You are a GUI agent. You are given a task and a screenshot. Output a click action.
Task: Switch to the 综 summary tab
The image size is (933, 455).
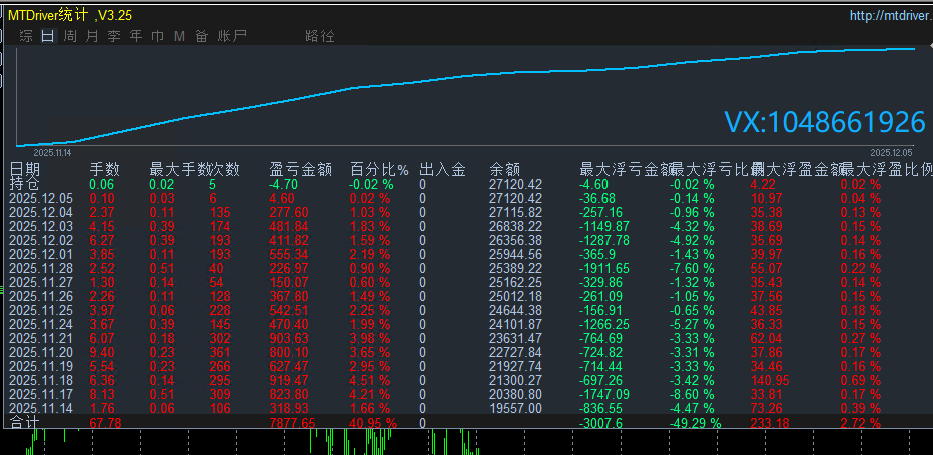(x=26, y=36)
